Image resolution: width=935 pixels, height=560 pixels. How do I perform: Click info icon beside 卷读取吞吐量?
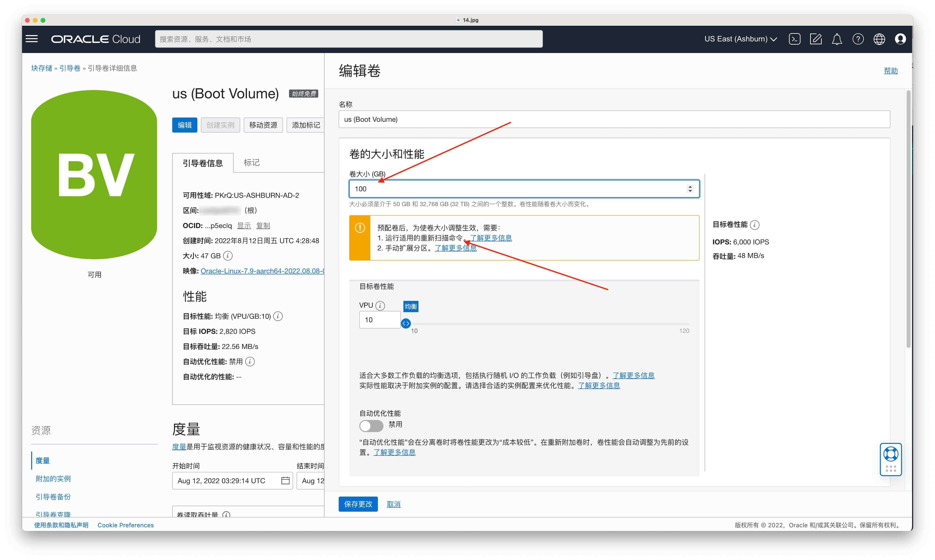tap(226, 515)
